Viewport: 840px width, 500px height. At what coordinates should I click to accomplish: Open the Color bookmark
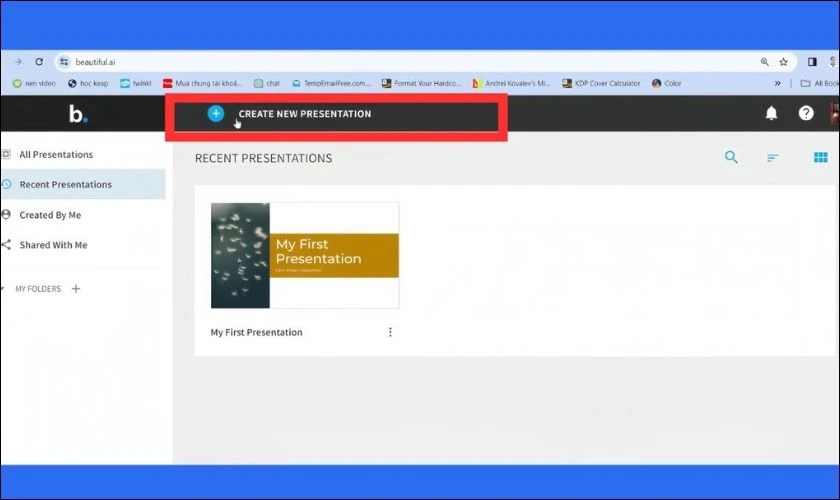[x=667, y=83]
